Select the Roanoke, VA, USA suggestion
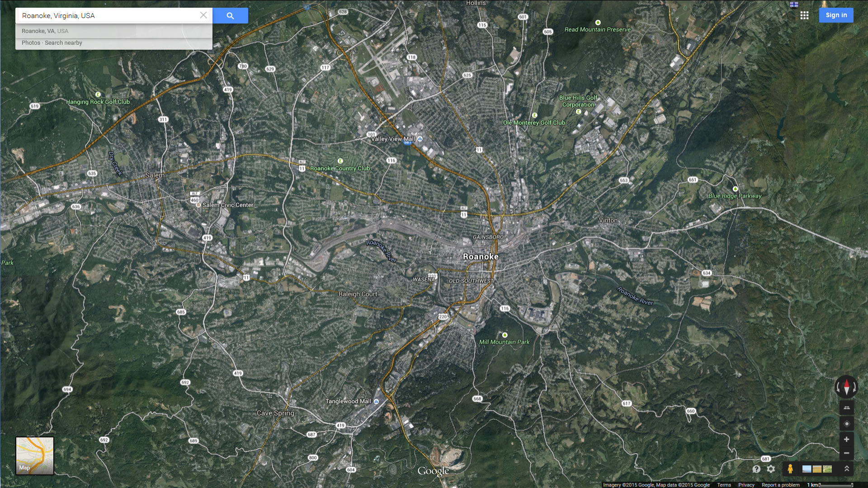 tap(45, 31)
